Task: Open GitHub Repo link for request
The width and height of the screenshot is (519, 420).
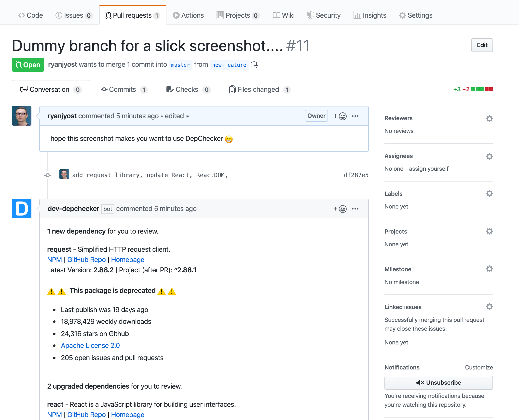Action: pos(86,260)
